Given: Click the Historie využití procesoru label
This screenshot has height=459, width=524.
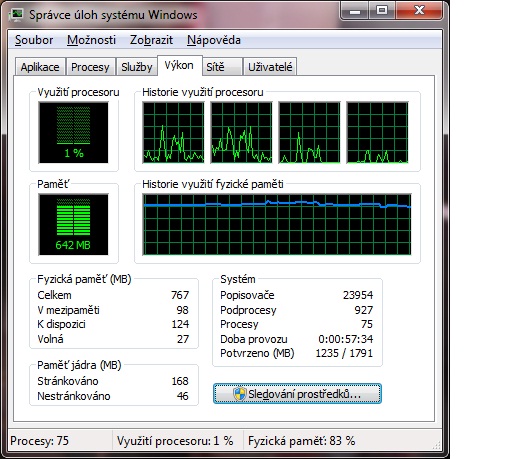Looking at the screenshot, I should click(203, 92).
